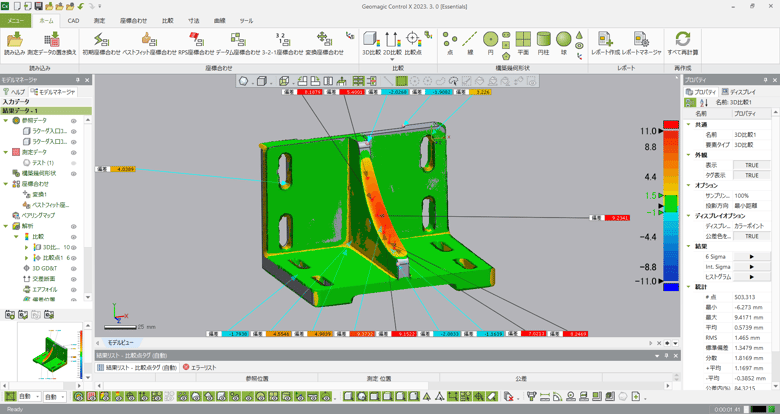Toggle visibility of 参照データ
The width and height of the screenshot is (780, 414).
point(73,121)
